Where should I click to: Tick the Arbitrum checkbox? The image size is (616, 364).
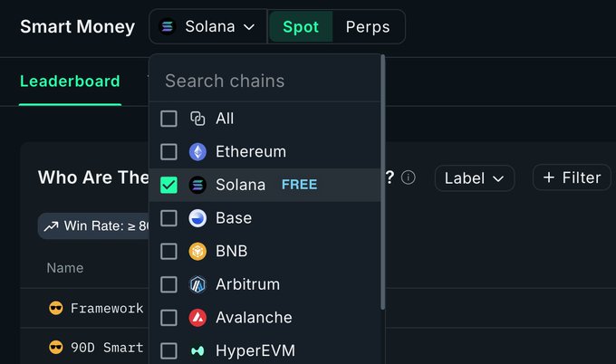(x=168, y=285)
